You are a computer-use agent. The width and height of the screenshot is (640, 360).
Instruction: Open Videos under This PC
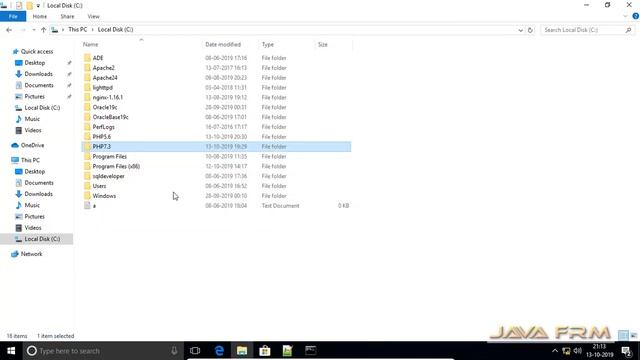(x=33, y=228)
